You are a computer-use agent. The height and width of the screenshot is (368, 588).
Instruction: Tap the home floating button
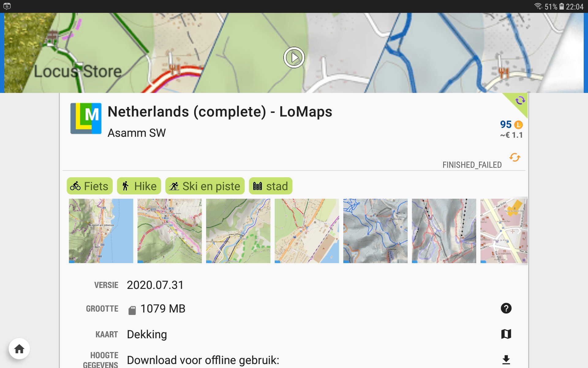19,349
